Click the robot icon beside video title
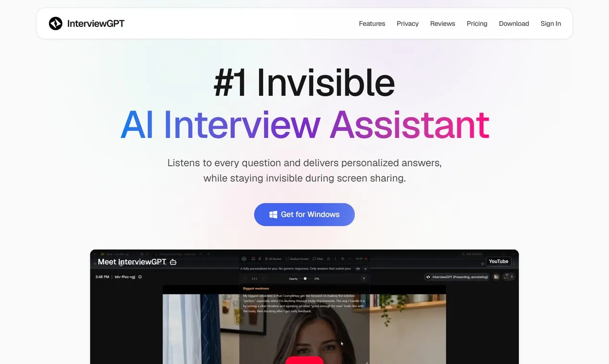This screenshot has height=364, width=609. tap(173, 262)
